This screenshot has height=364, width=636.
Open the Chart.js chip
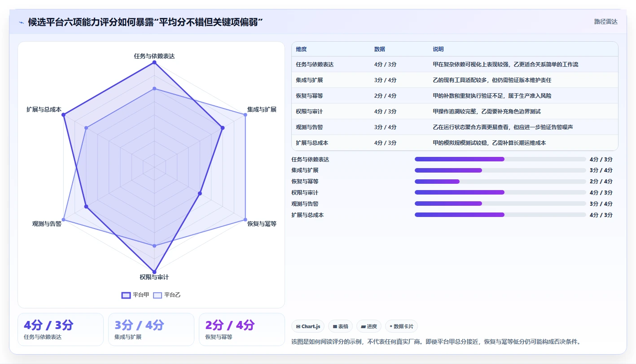[x=308, y=326]
